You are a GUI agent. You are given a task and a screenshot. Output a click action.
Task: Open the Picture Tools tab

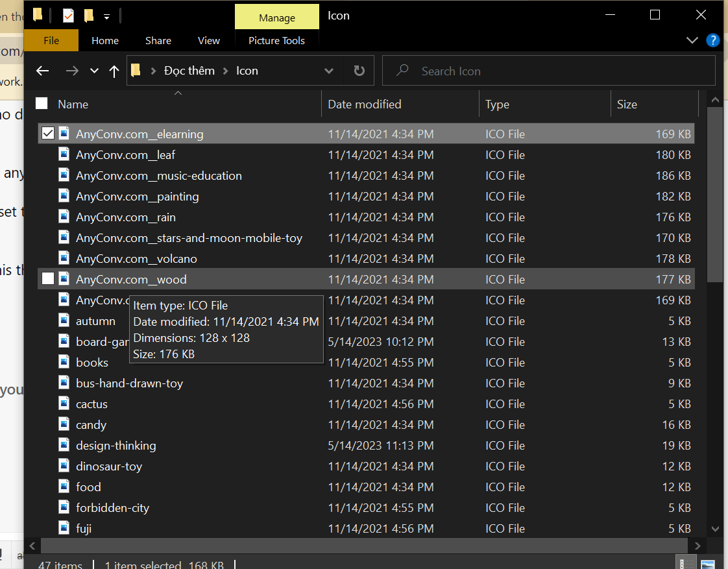(276, 40)
